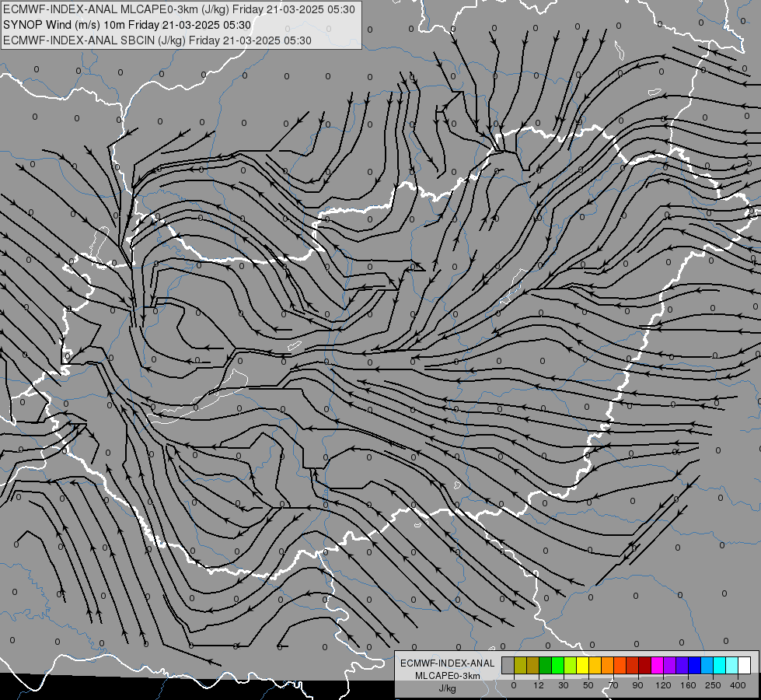Select the white legend swatch
Viewport: 761px width, 700px height.
pyautogui.click(x=745, y=665)
